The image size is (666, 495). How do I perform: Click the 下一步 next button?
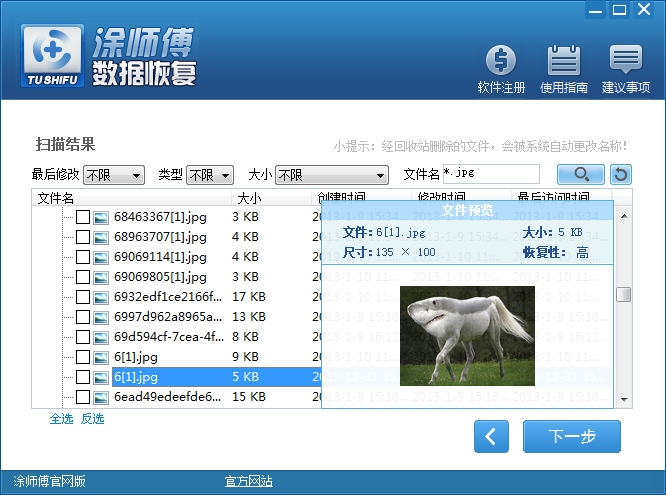click(x=572, y=436)
